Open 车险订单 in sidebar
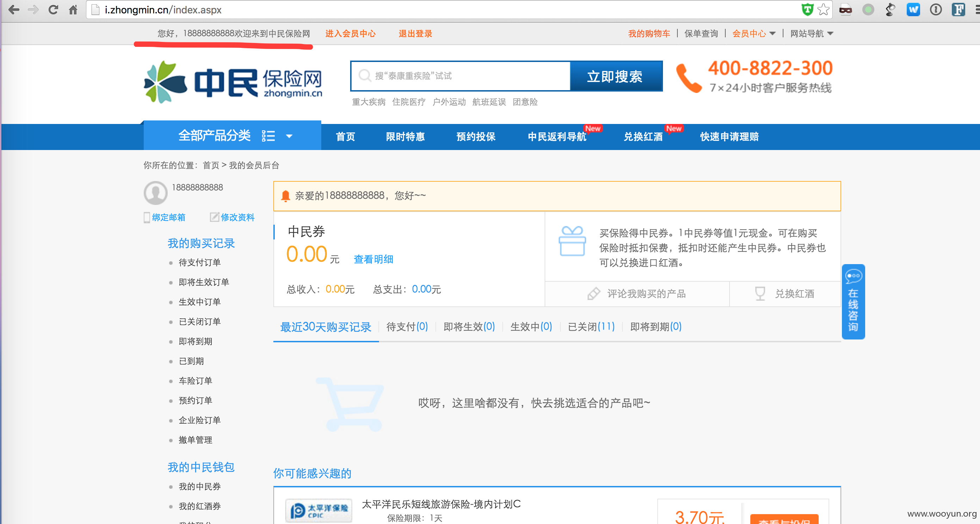 (196, 381)
